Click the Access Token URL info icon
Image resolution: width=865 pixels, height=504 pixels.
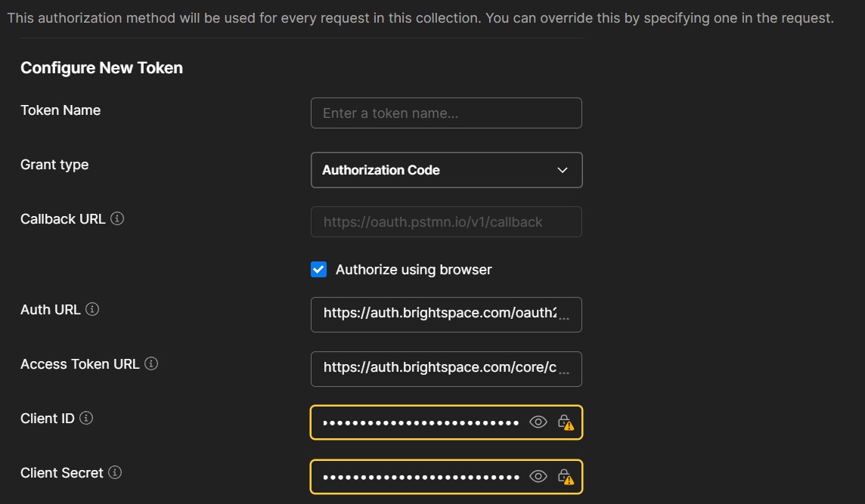(x=151, y=363)
